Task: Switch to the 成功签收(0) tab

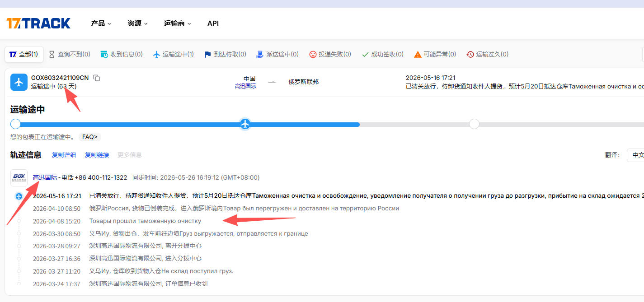Action: (382, 54)
